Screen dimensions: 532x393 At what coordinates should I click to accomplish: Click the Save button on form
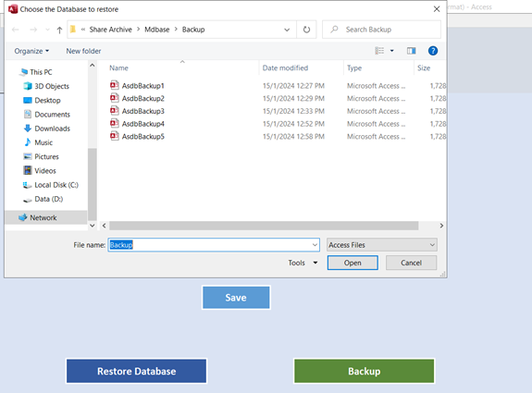pos(236,298)
